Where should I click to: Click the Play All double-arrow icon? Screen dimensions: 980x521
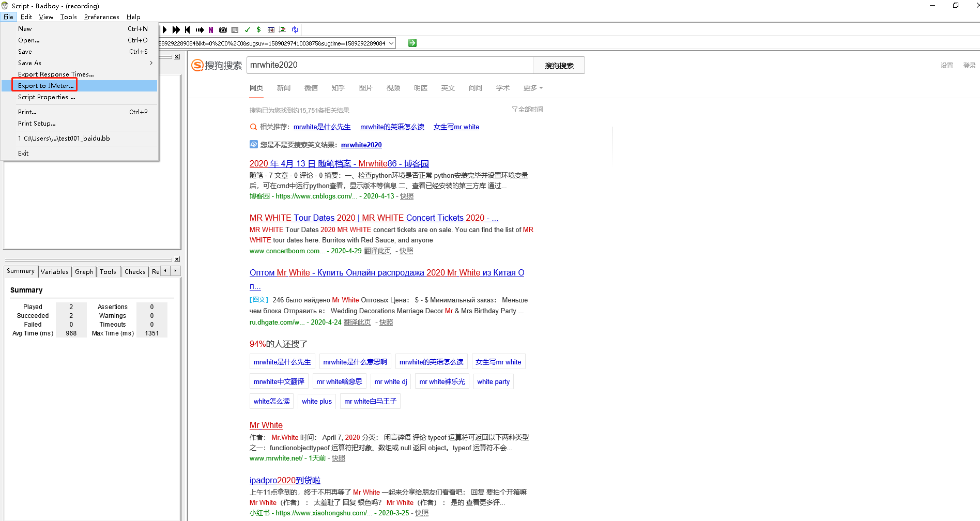click(176, 30)
